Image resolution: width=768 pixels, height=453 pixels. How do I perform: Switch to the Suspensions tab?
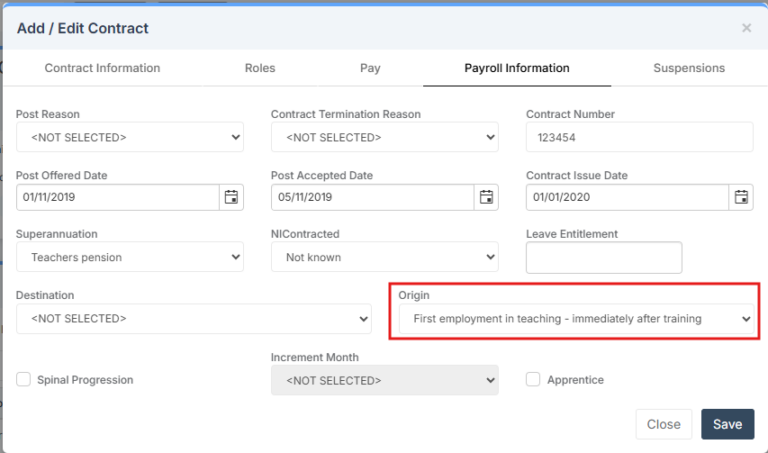click(x=689, y=68)
